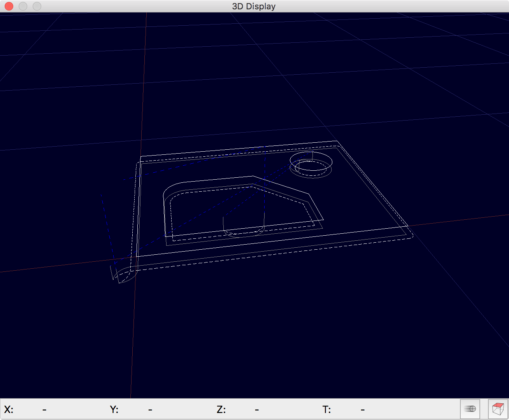Click the Y coordinate readout label
The width and height of the screenshot is (509, 420).
click(x=114, y=409)
